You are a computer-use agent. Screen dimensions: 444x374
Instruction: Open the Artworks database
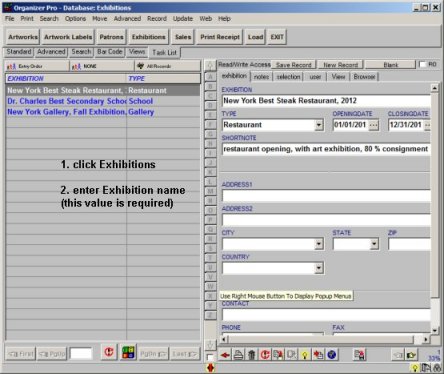click(23, 37)
